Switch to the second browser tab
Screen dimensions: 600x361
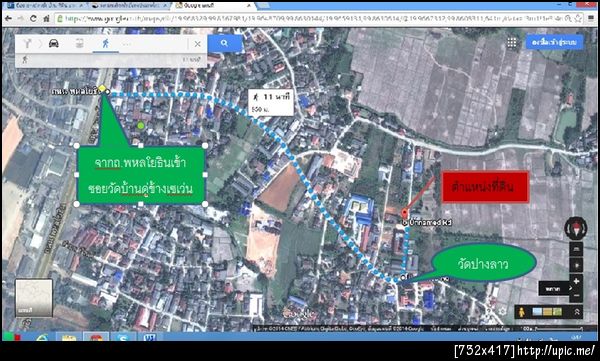coord(130,6)
